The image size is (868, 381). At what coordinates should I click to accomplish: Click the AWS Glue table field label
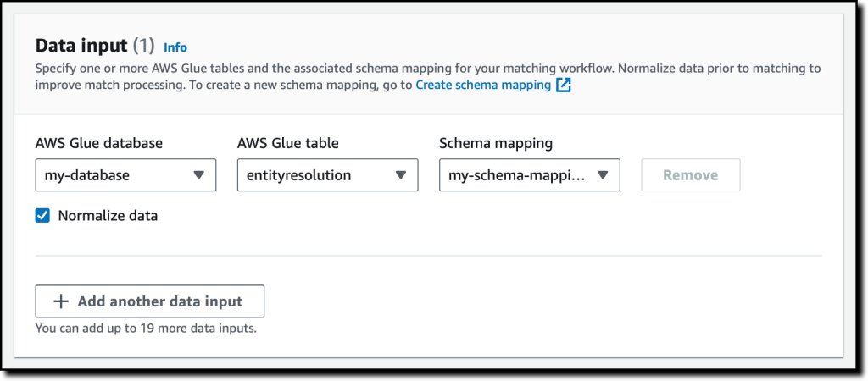[x=288, y=143]
